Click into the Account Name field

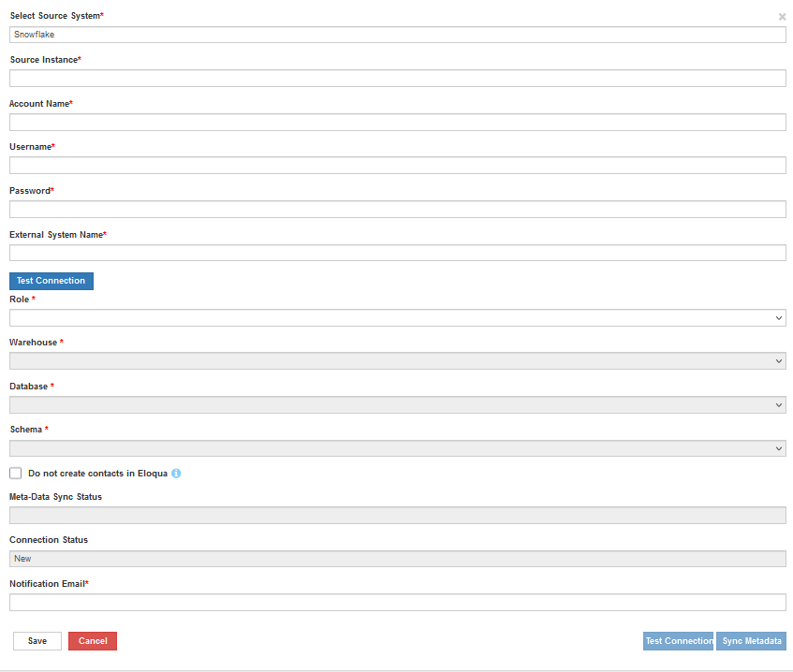point(397,122)
